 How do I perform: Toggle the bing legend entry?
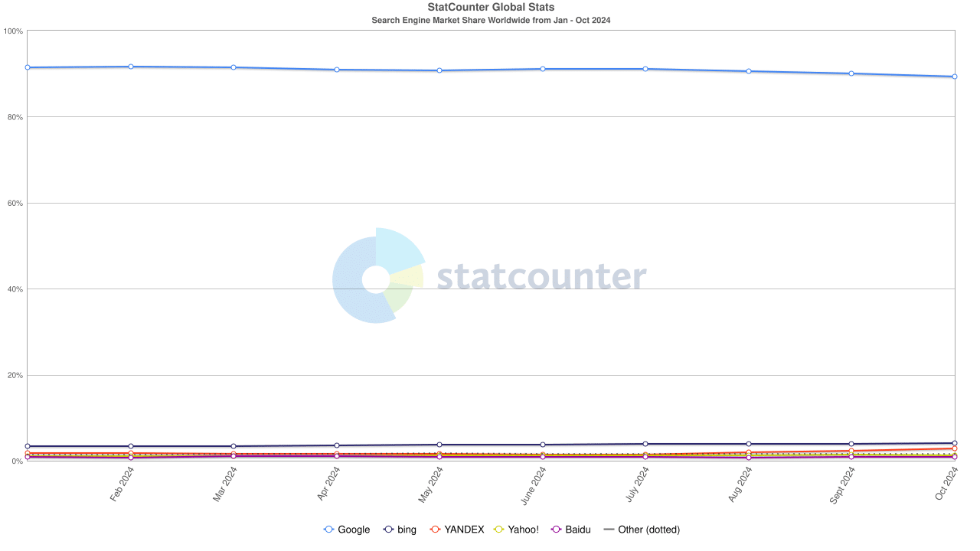(400, 530)
